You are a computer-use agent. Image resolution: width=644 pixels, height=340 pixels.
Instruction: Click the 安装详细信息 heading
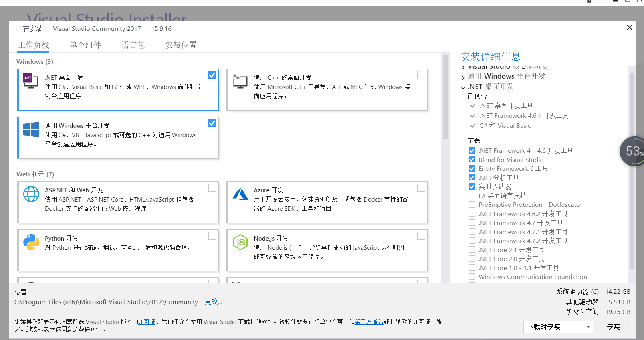click(491, 57)
